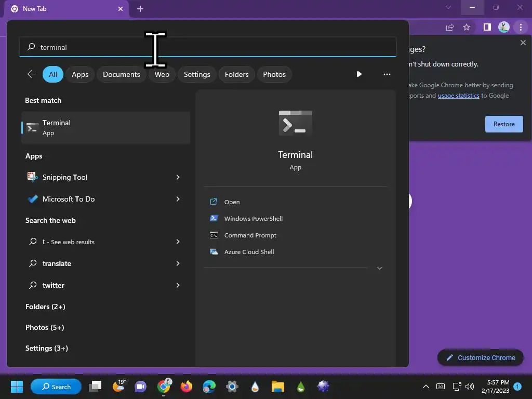Click the taskbar Search button
This screenshot has height=399, width=532.
pos(56,387)
